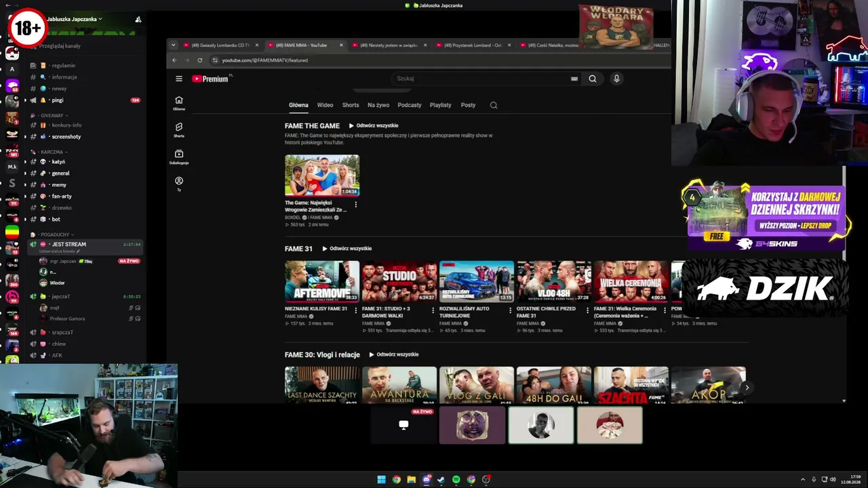Open the Główna home icon in YouTube sidebar
This screenshot has height=488, width=868.
[179, 102]
